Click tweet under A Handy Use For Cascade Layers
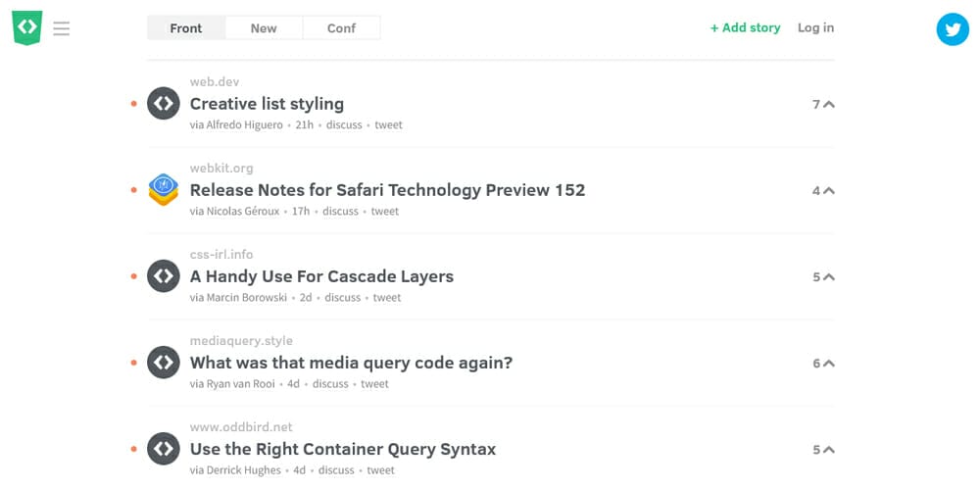This screenshot has height=490, width=980. click(387, 298)
